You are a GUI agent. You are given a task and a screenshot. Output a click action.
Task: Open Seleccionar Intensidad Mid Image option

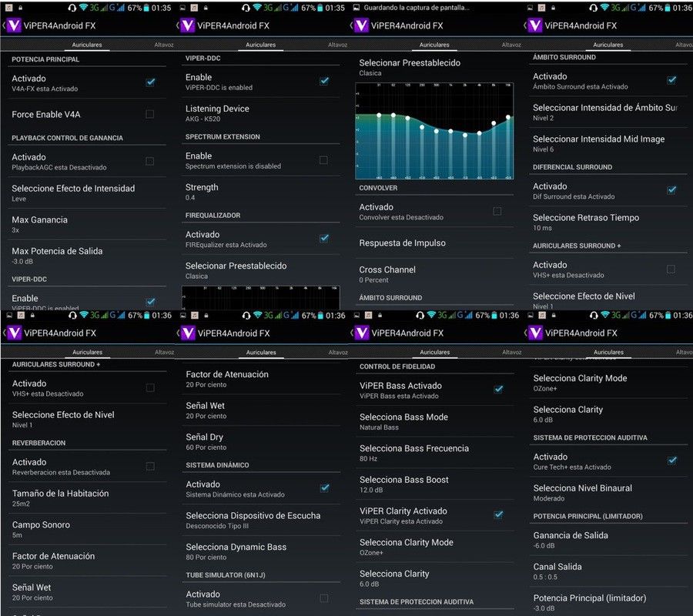tap(608, 144)
